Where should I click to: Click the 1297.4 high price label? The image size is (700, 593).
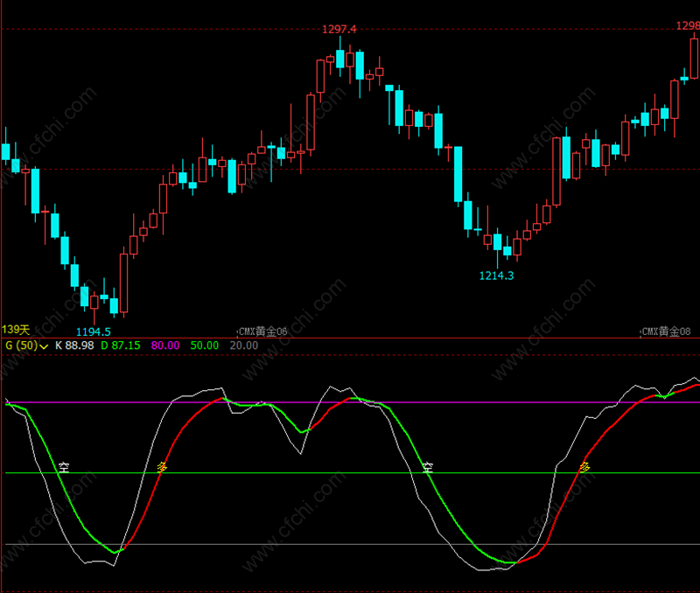(x=339, y=30)
